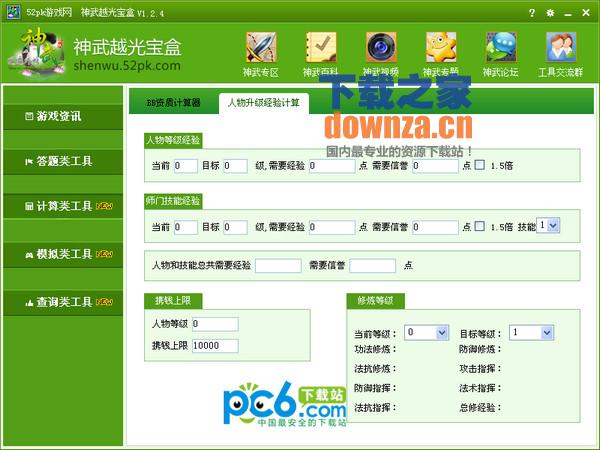Click the 神武视频 camera icon
The image size is (600, 450).
click(x=382, y=48)
